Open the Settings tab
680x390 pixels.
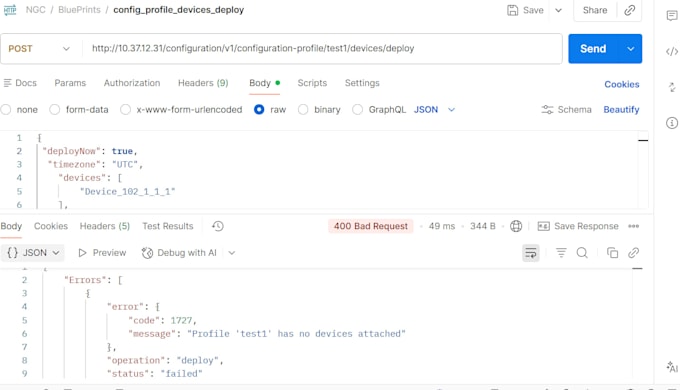click(x=362, y=83)
